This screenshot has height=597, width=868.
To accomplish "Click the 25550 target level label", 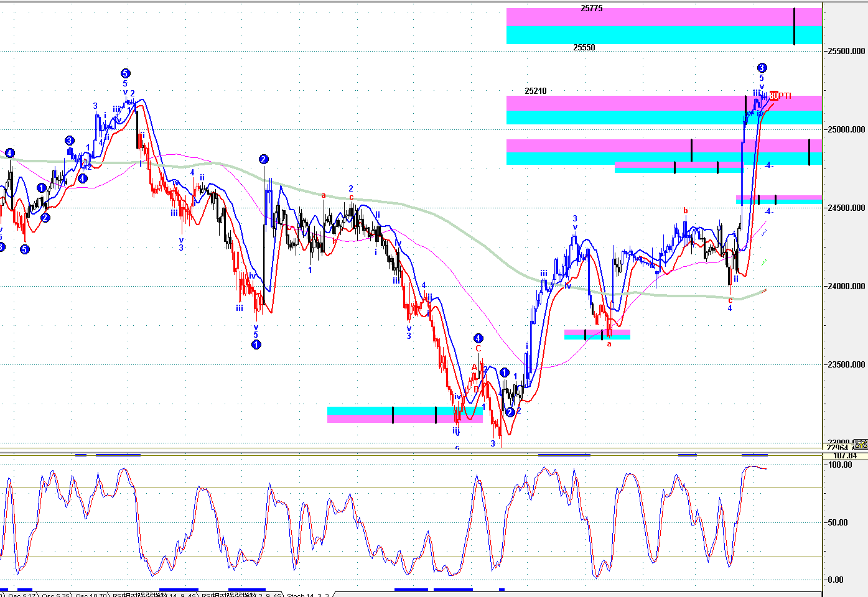I will [584, 47].
